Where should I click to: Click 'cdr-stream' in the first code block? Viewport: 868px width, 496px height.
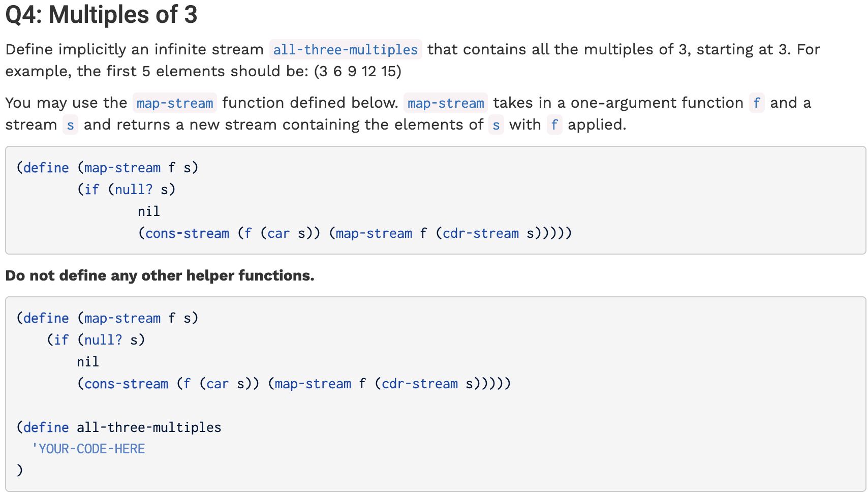click(480, 233)
